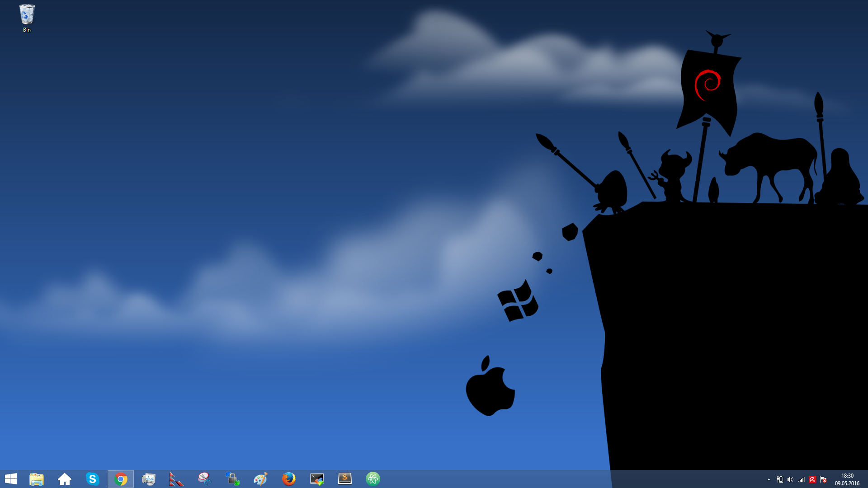This screenshot has width=868, height=488.
Task: Launch the Atom editor green icon
Action: [373, 479]
